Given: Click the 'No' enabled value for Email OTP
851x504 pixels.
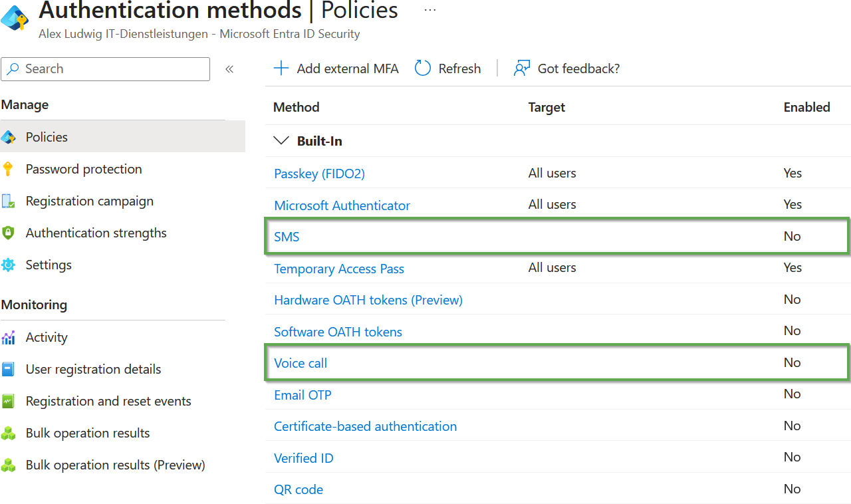Looking at the screenshot, I should click(792, 394).
